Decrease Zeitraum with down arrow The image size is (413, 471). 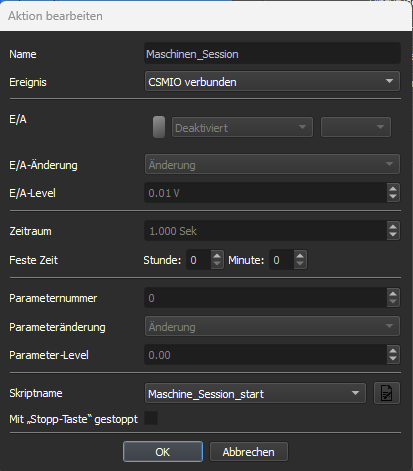tap(393, 235)
